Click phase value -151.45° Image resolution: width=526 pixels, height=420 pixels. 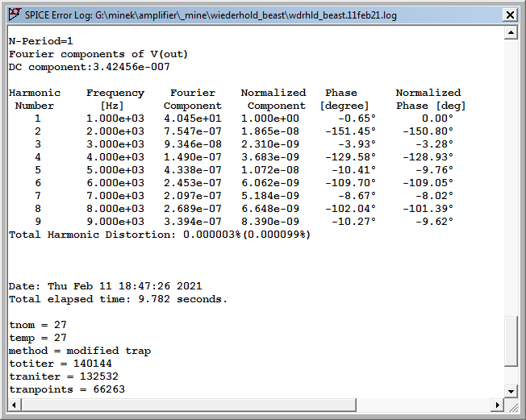coord(351,131)
